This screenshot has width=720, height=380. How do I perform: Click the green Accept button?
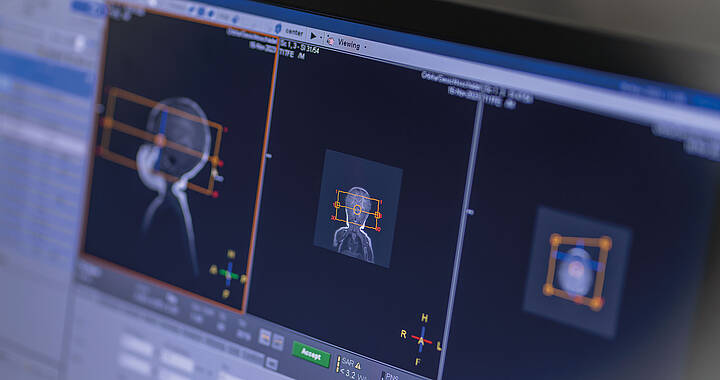311,354
